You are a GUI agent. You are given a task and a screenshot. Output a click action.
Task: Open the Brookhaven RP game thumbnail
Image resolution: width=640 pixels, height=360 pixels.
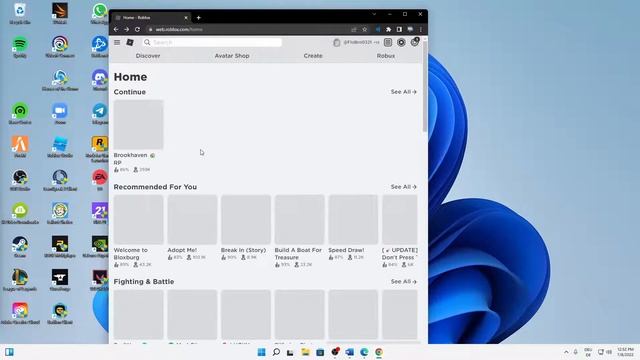(138, 125)
